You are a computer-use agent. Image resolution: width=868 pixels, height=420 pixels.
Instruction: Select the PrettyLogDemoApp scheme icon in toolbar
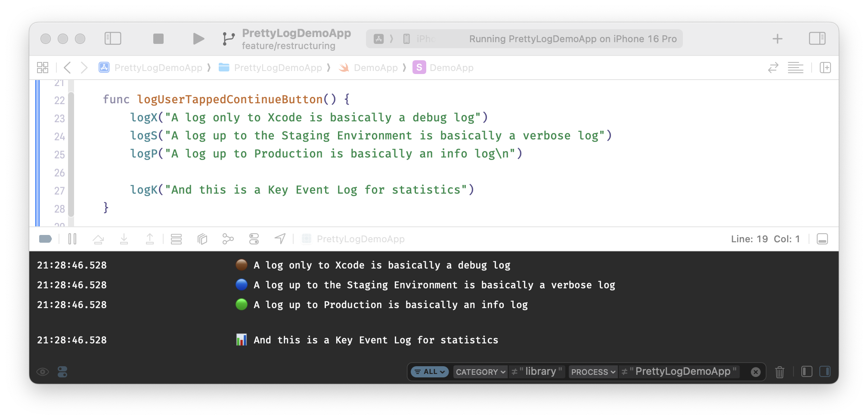pyautogui.click(x=378, y=39)
